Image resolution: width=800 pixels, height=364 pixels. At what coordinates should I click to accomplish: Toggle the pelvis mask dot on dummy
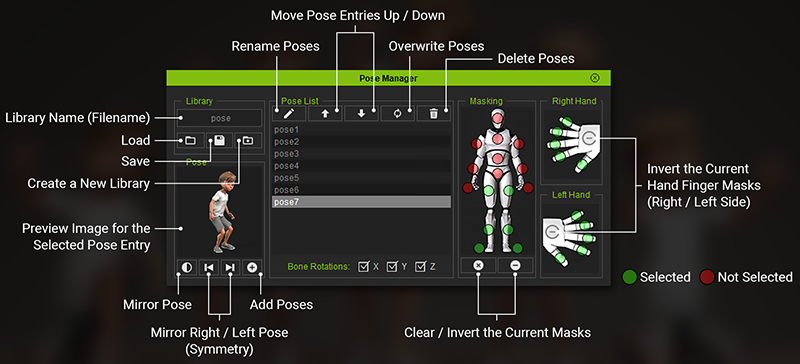pyautogui.click(x=497, y=174)
